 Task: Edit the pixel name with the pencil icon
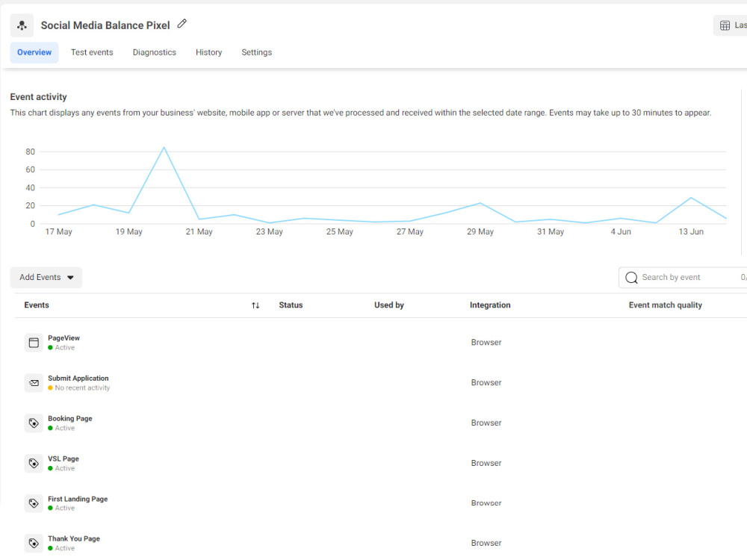coord(182,24)
